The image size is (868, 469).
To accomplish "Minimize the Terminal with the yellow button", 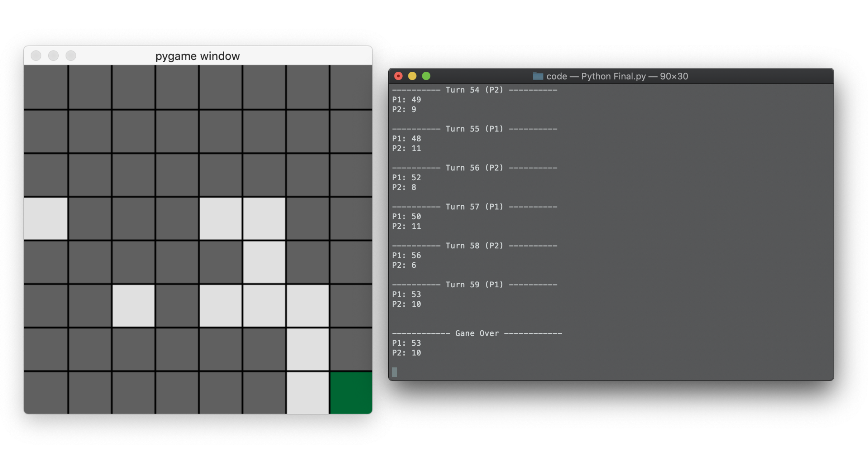I will (412, 76).
